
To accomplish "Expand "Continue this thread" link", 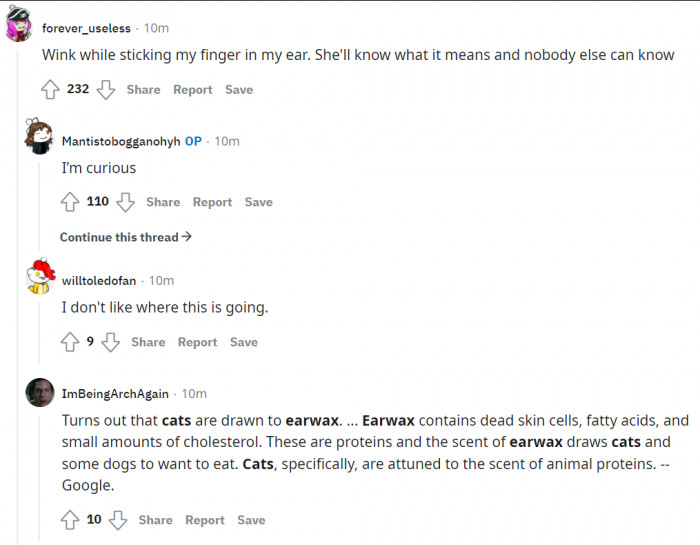I will [x=125, y=237].
